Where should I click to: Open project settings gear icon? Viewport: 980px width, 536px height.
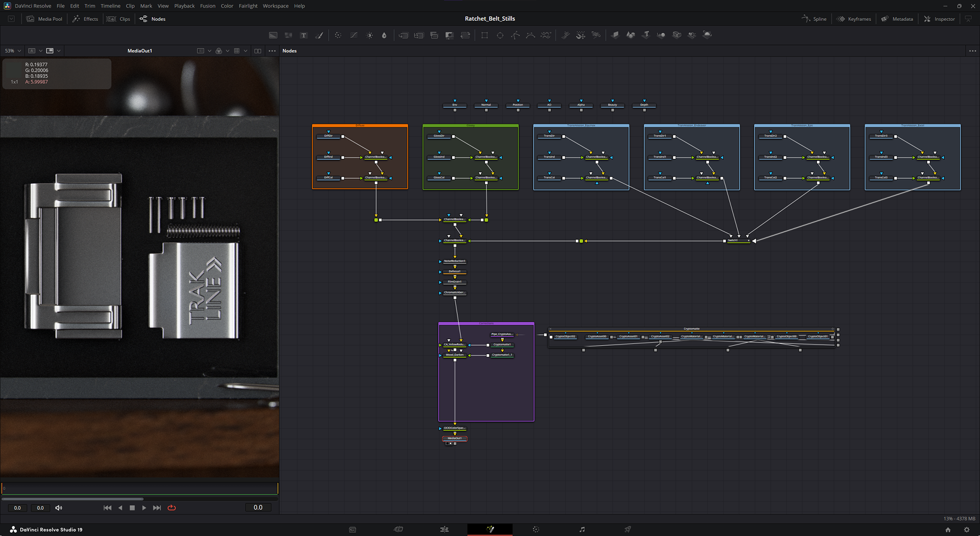point(967,530)
